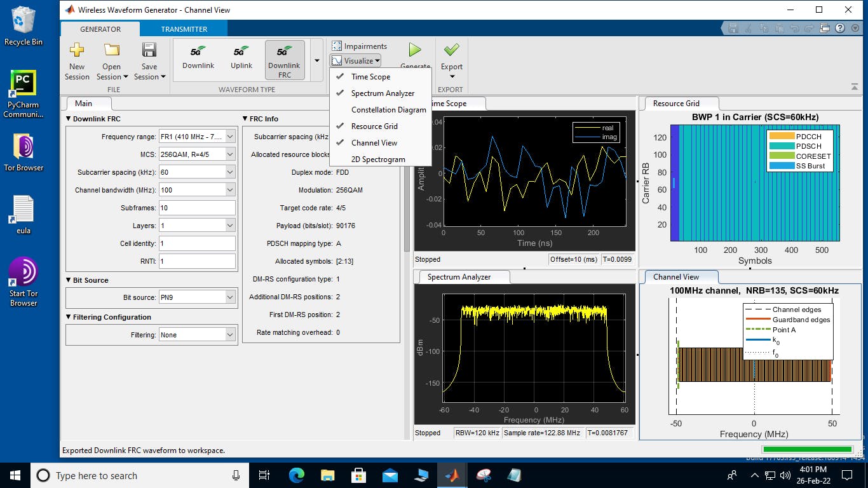Click the New Session icon
The width and height of the screenshot is (868, 488).
77,50
